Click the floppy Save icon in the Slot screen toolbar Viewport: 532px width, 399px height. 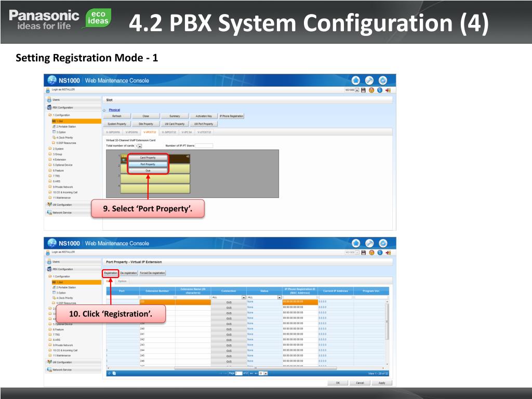click(363, 90)
